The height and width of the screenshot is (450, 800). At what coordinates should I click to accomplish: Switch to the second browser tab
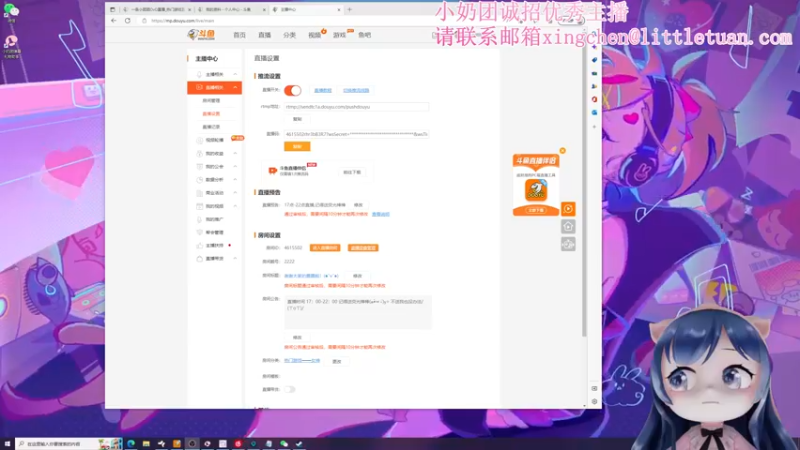231,9
